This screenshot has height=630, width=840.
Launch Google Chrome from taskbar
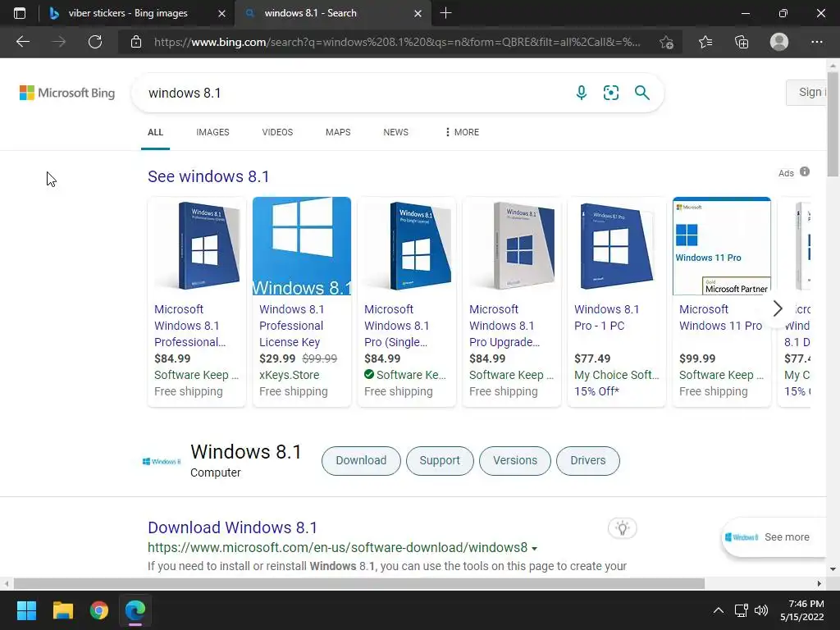[x=99, y=610]
